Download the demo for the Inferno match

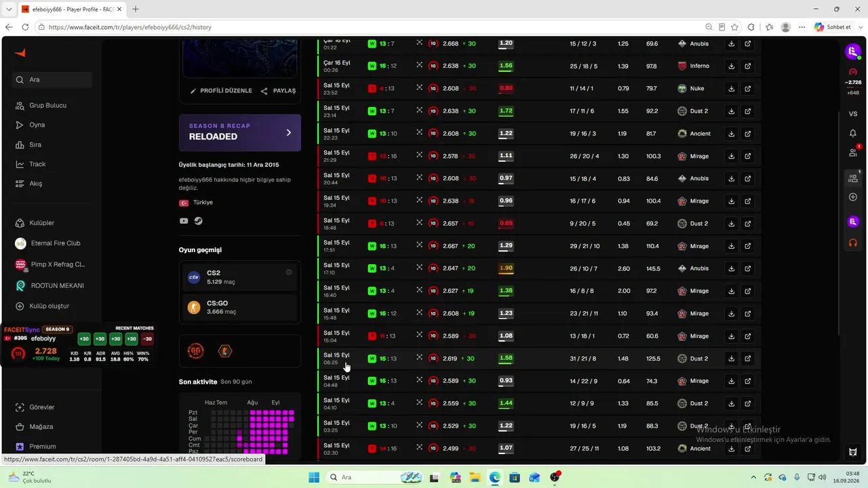[731, 66]
